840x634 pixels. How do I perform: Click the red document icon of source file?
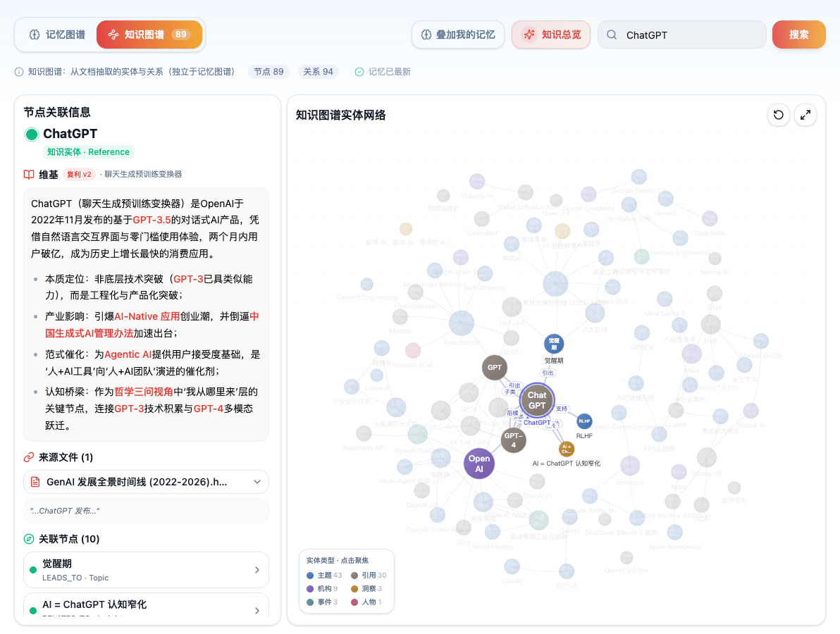35,482
